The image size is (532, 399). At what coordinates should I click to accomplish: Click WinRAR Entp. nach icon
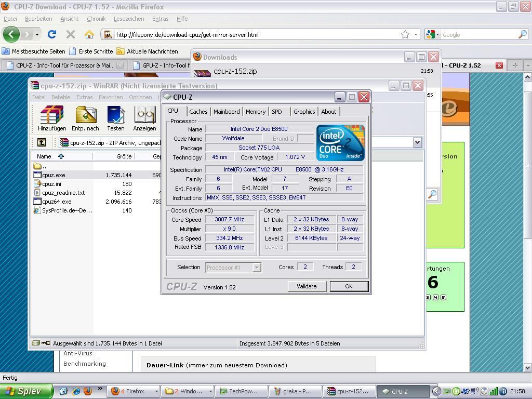(x=85, y=118)
